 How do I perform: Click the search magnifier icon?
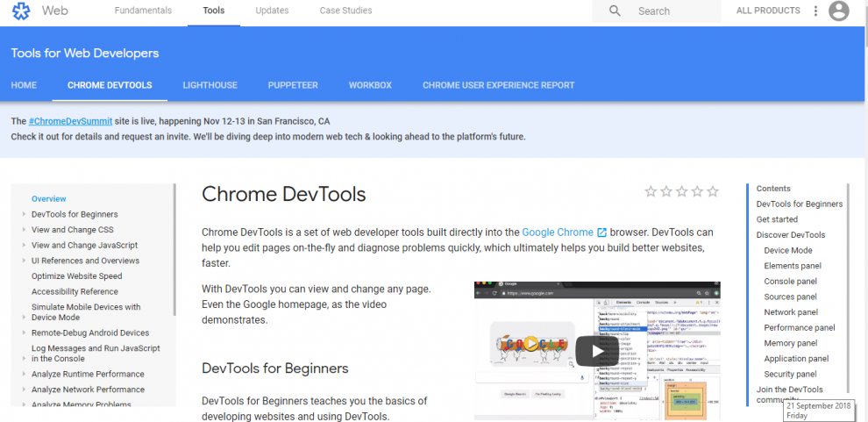615,11
